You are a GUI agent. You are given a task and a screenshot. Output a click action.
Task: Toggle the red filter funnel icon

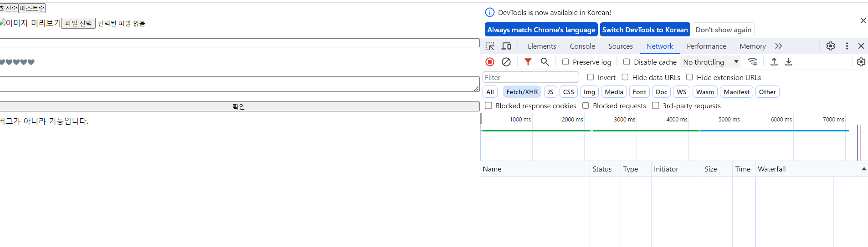point(528,62)
